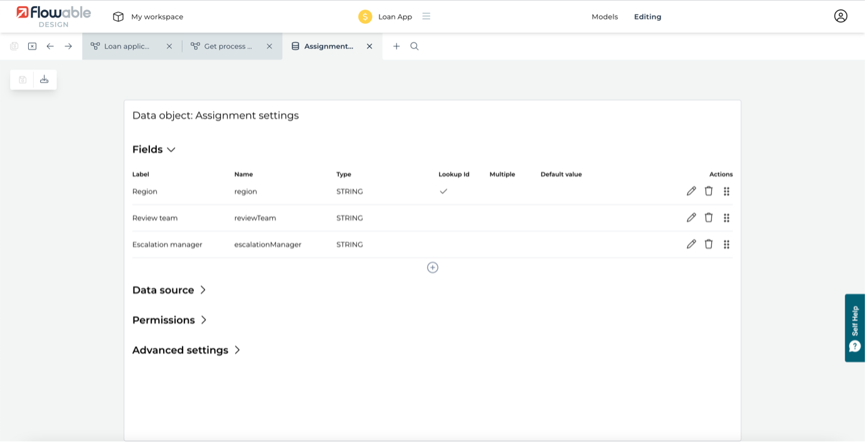
Task: Edit the Review team field with the pencil
Action: pyautogui.click(x=691, y=218)
